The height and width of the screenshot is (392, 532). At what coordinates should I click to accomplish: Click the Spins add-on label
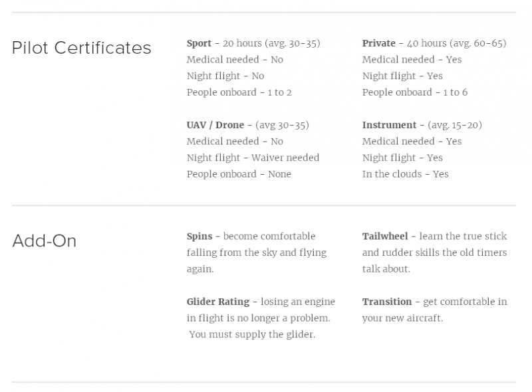click(x=199, y=237)
